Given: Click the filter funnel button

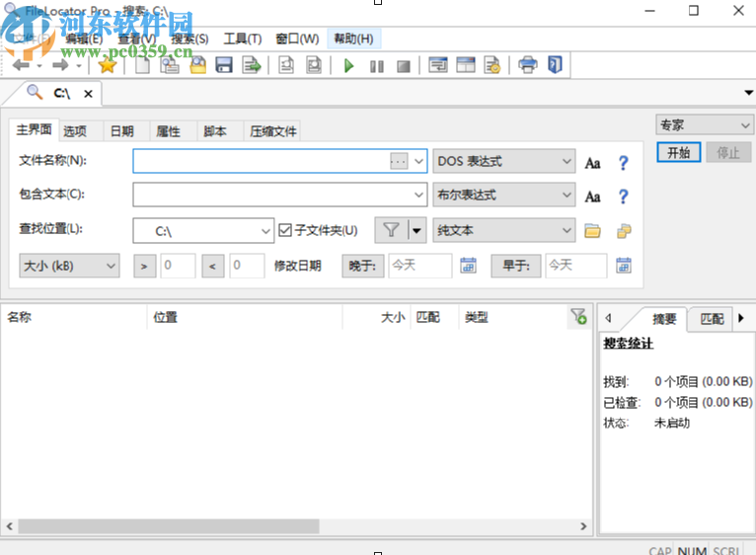Looking at the screenshot, I should tap(391, 230).
